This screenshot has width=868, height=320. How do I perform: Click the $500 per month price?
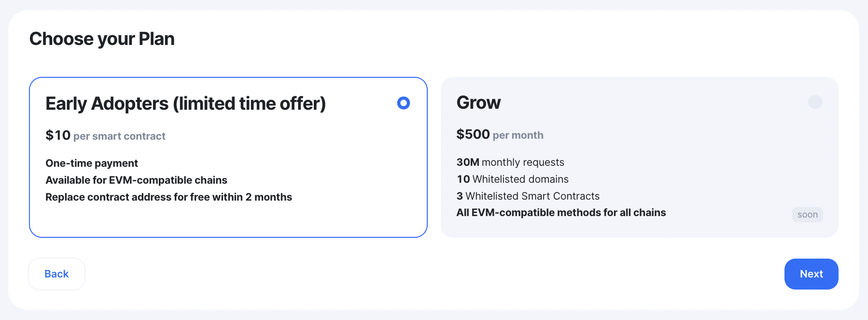click(x=500, y=134)
